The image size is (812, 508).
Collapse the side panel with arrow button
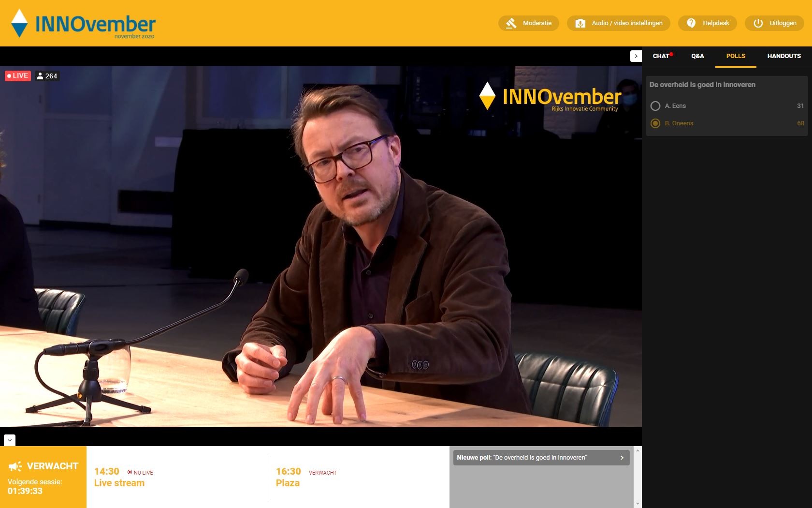coord(636,56)
